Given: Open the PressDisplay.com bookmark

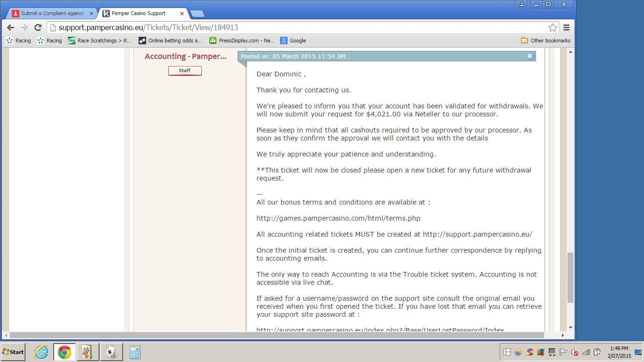Looking at the screenshot, I should [242, 41].
